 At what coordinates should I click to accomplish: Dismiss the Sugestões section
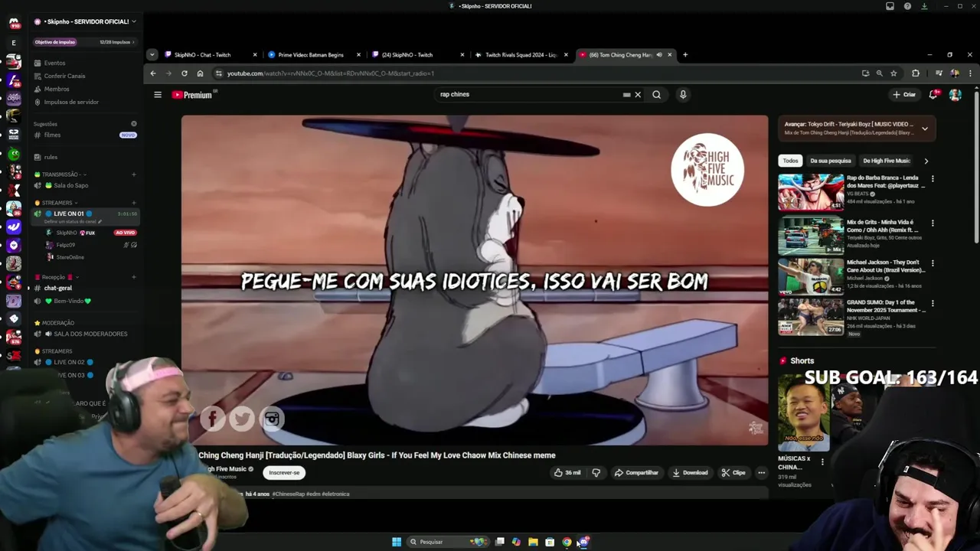[x=134, y=123]
